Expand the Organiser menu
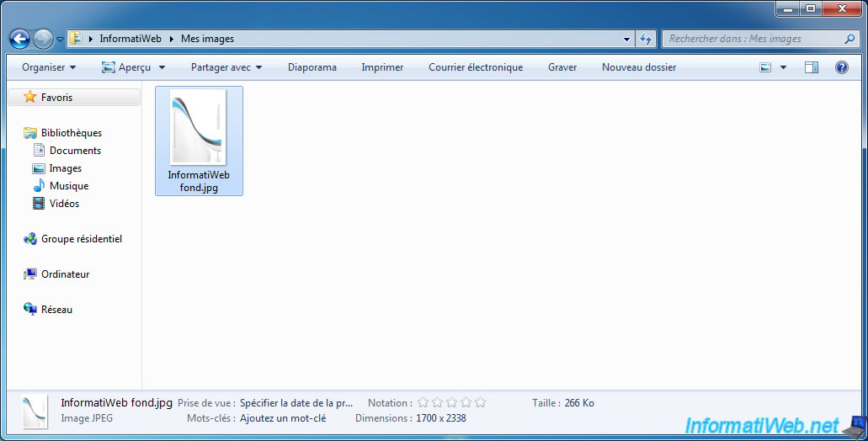Screen dimensions: 868x441 point(49,67)
